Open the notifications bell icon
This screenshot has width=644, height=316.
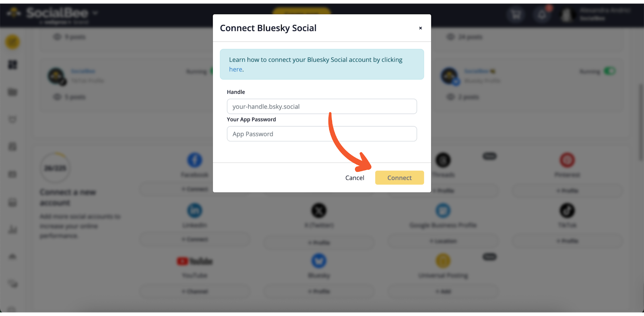click(542, 15)
